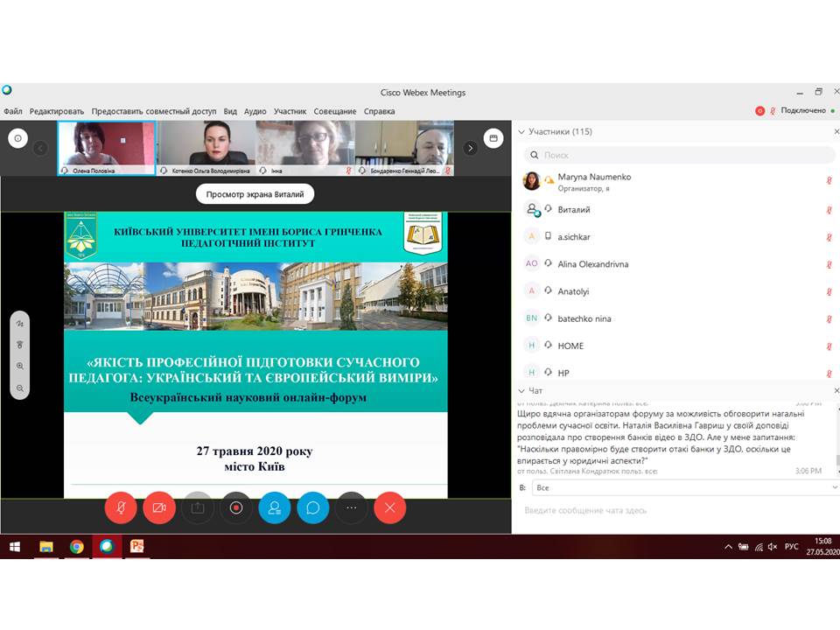Open the Аудио menu
Screen dimensions: 840x630
[x=255, y=111]
